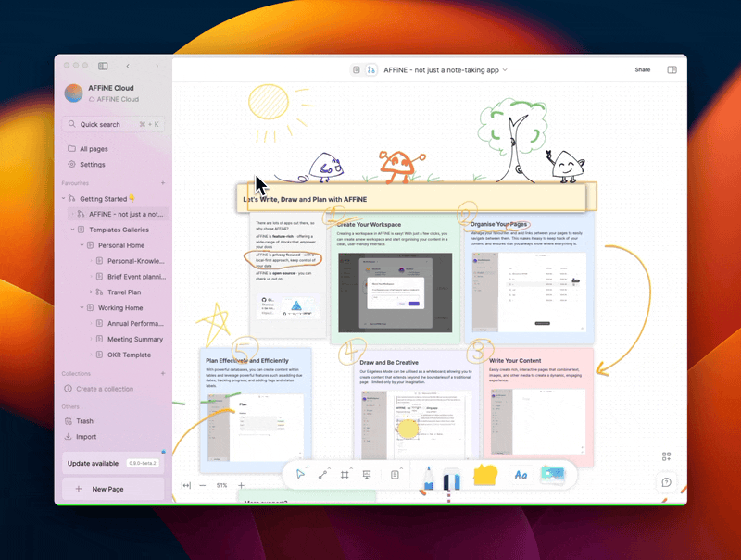Image resolution: width=741 pixels, height=560 pixels.
Task: Open the Personal Home page
Action: pyautogui.click(x=121, y=245)
